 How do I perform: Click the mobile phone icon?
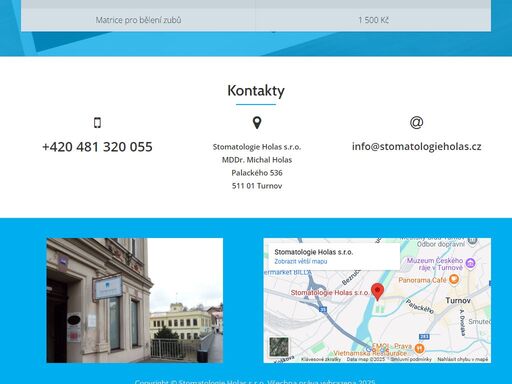(97, 123)
